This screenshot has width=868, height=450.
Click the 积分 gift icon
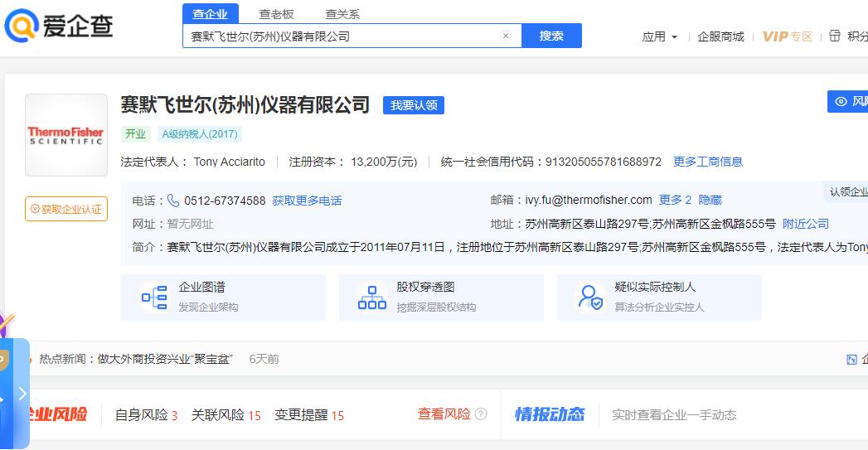835,36
